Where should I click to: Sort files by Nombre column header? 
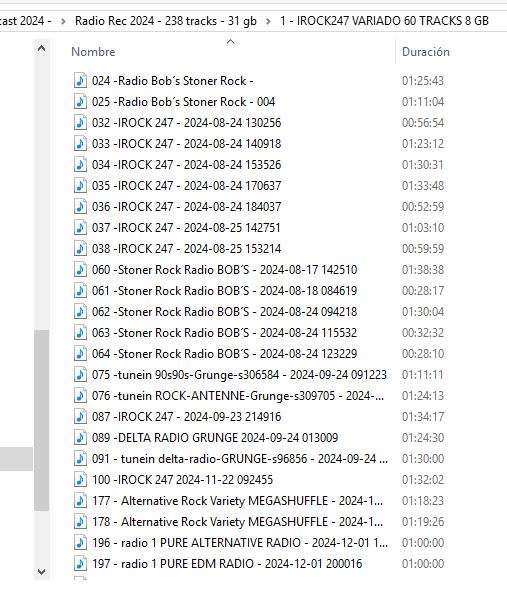(x=93, y=52)
